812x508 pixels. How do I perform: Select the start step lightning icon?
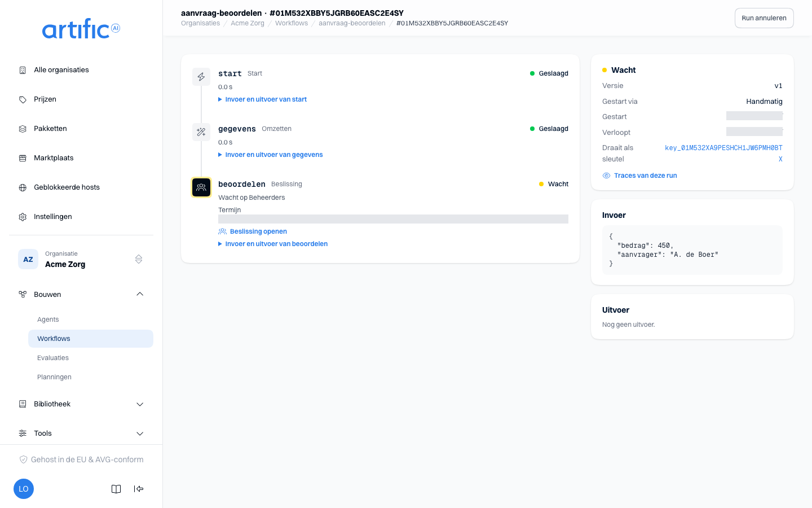(201, 77)
